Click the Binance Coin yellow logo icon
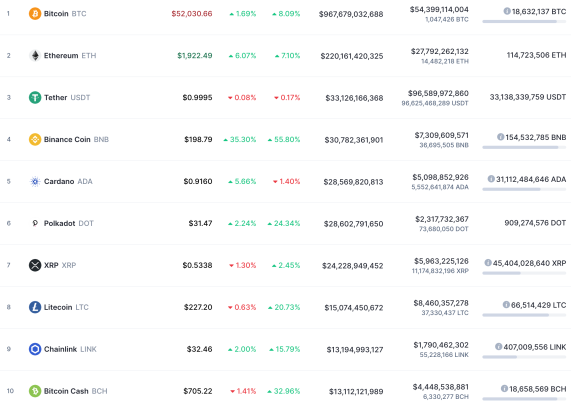Image resolution: width=571 pixels, height=406 pixels. tap(35, 139)
